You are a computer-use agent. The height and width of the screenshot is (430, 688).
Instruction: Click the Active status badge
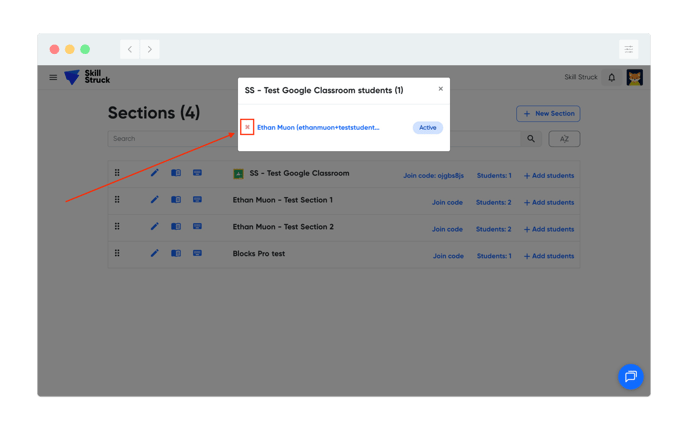click(x=427, y=128)
